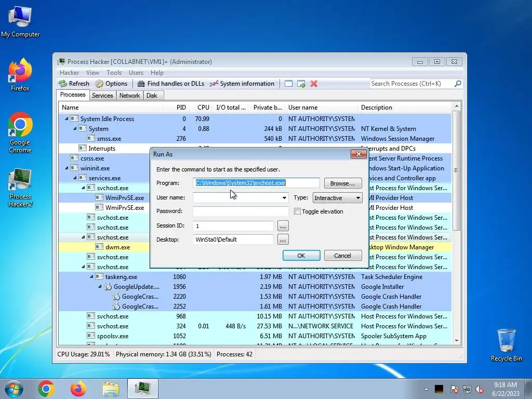Toggle the elevation checkbox
532x399 pixels.
[298, 211]
